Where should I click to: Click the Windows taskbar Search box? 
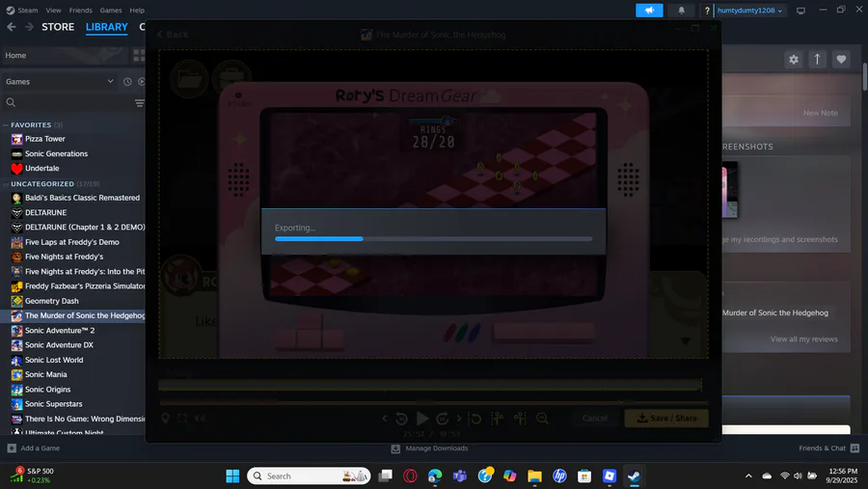[x=309, y=475]
